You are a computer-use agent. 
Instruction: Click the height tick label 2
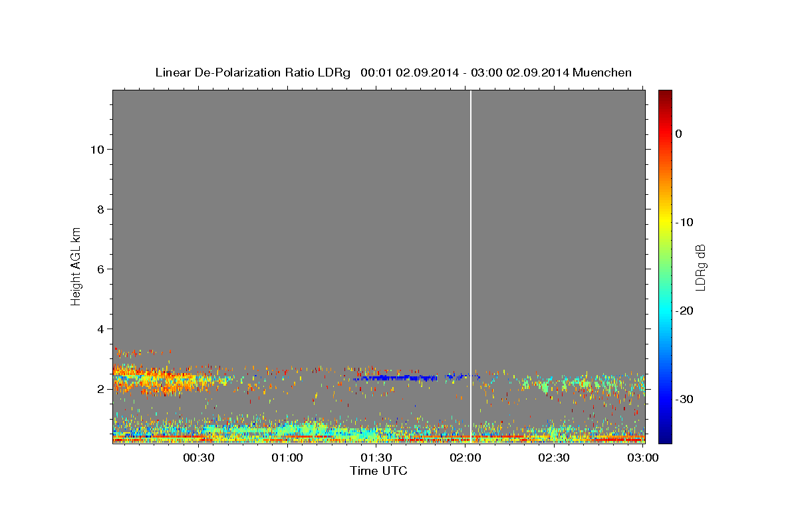coord(102,389)
